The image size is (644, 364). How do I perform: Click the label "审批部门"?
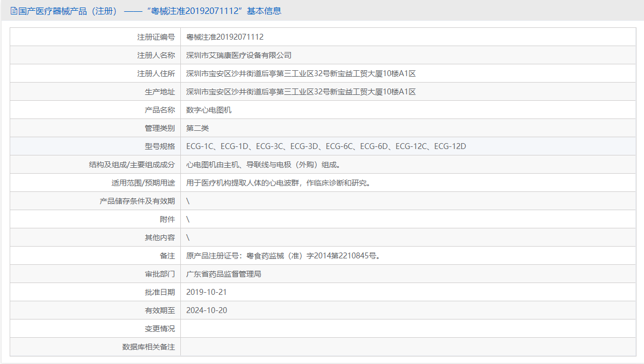[160, 274]
